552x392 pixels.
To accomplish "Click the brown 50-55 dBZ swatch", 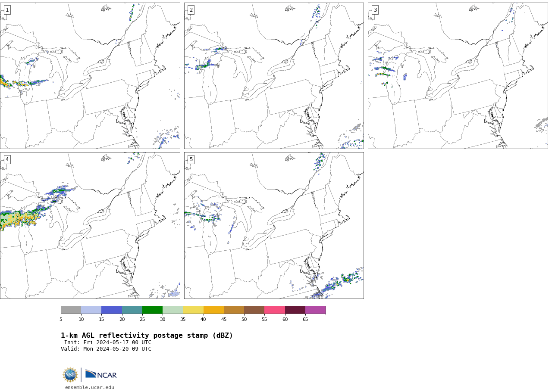I will click(254, 310).
